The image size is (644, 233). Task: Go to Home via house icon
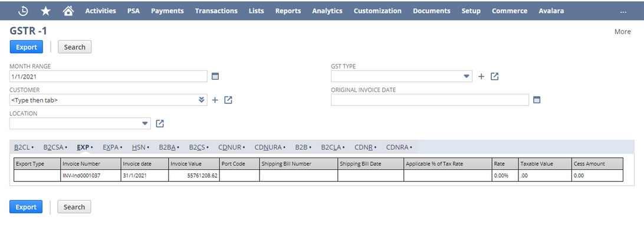click(x=68, y=11)
